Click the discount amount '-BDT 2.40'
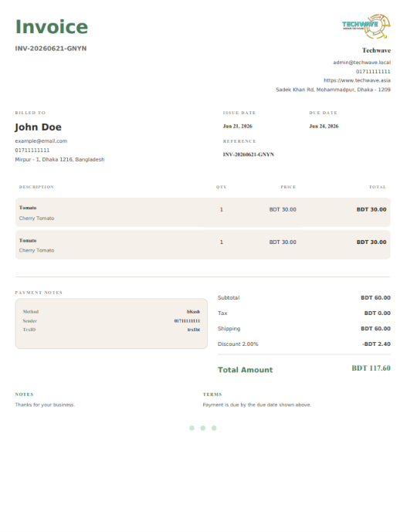407x532 pixels. coord(376,344)
